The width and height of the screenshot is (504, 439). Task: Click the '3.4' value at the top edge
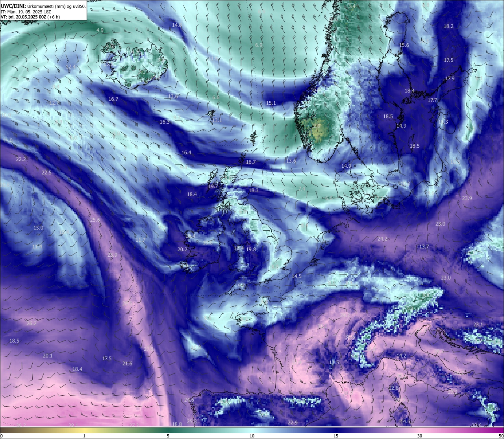coord(352,6)
